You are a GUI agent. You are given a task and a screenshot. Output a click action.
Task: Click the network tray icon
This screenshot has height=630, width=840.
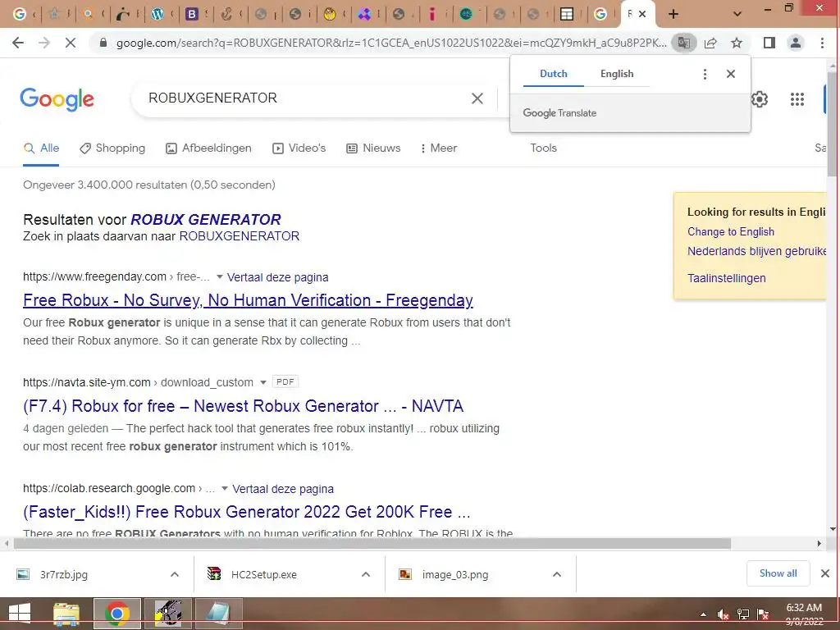coord(743,614)
